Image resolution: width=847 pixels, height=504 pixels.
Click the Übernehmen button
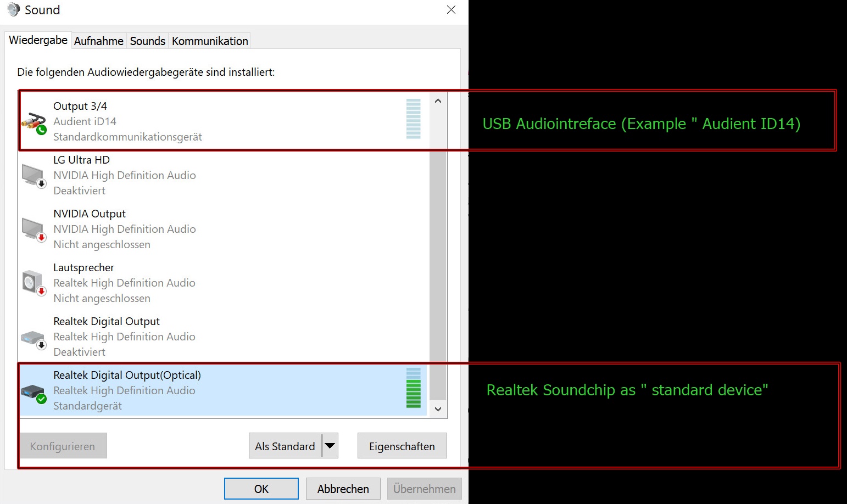(425, 489)
